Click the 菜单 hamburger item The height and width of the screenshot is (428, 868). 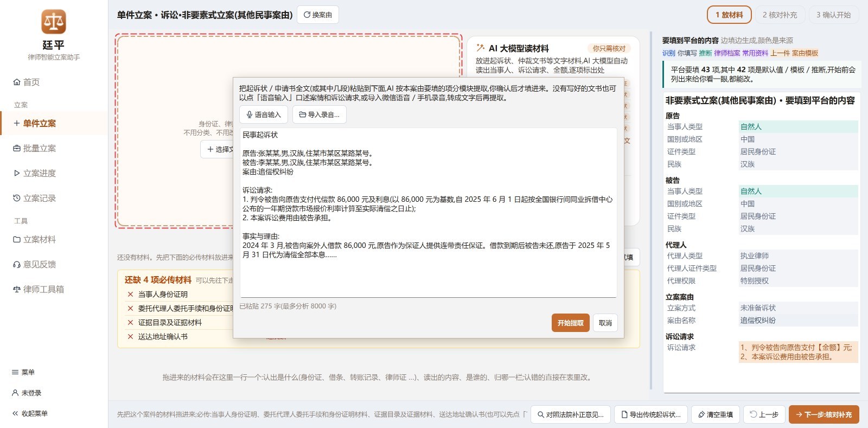[x=23, y=372]
